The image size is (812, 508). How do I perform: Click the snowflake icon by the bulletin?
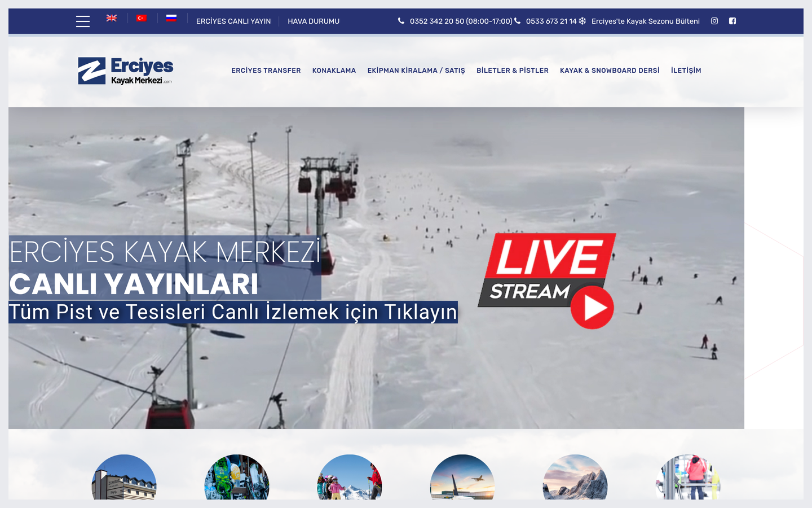point(582,21)
